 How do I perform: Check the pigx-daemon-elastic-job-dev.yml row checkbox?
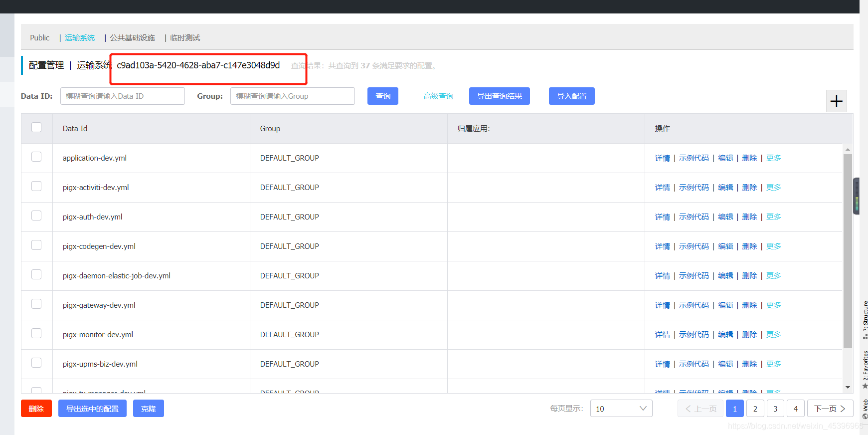(36, 274)
